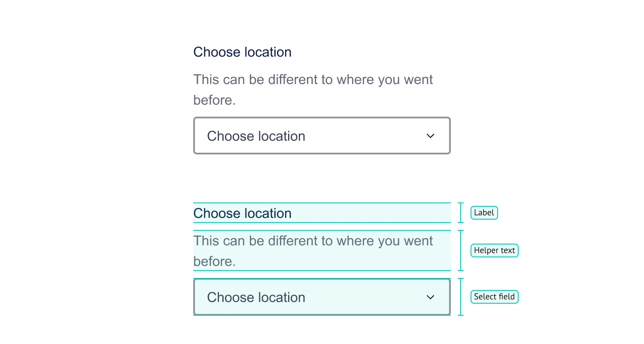
Task: Click the Choose location placeholder in the top field
Action: tap(256, 136)
